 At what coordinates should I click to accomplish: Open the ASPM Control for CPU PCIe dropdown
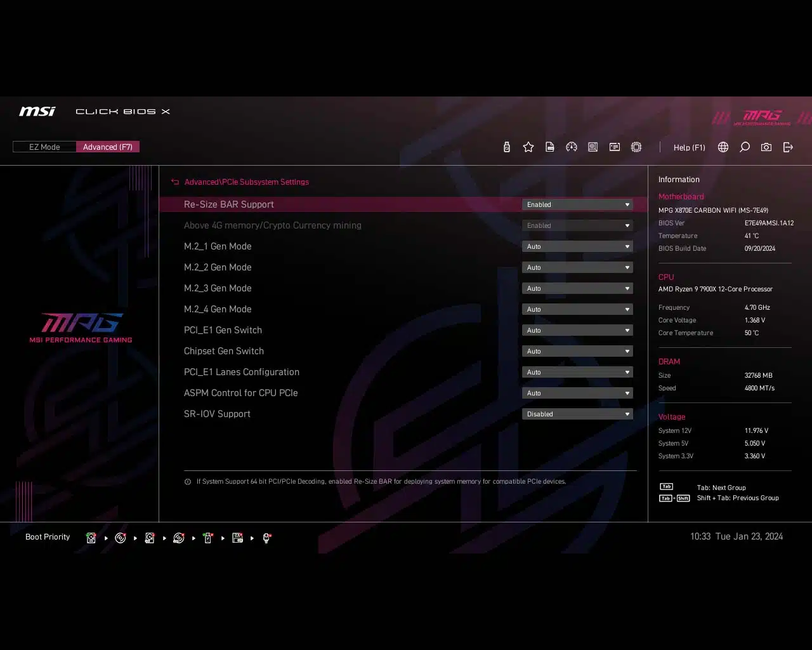[577, 393]
